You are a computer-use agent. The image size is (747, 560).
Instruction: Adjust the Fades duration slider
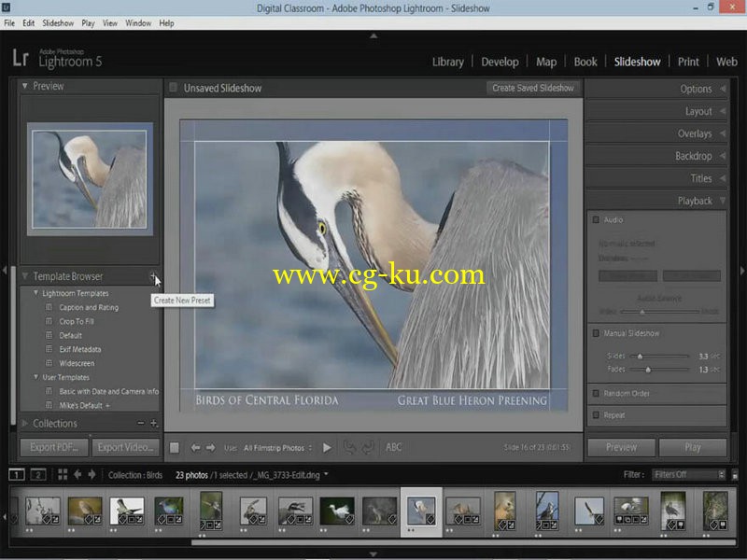(648, 370)
